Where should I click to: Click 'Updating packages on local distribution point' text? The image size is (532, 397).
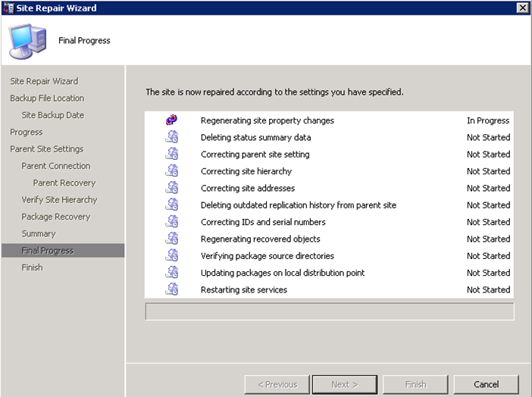pos(283,274)
